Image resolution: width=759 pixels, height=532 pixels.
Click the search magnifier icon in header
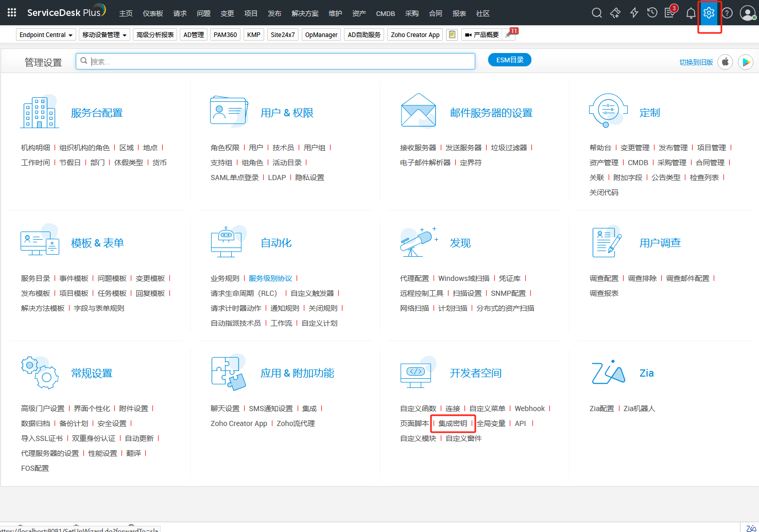(x=597, y=13)
